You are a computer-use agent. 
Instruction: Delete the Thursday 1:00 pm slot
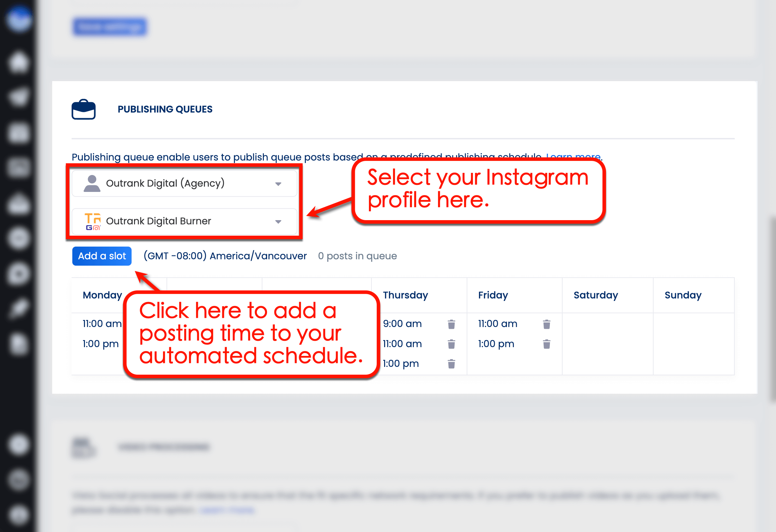pyautogui.click(x=451, y=363)
